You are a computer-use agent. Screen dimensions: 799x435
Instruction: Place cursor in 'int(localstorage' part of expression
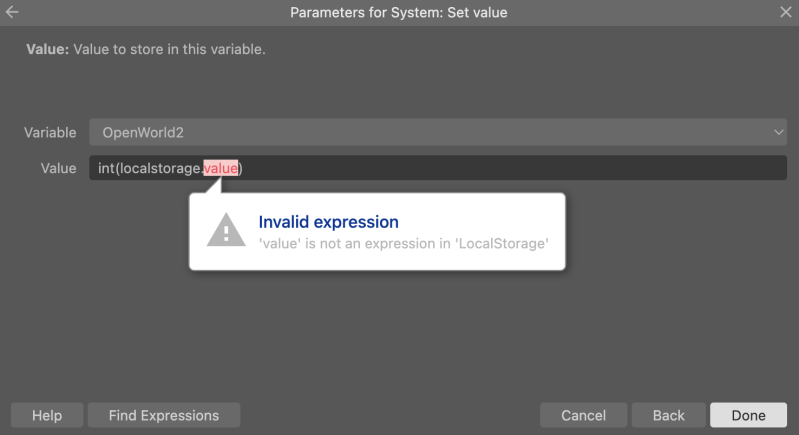149,168
